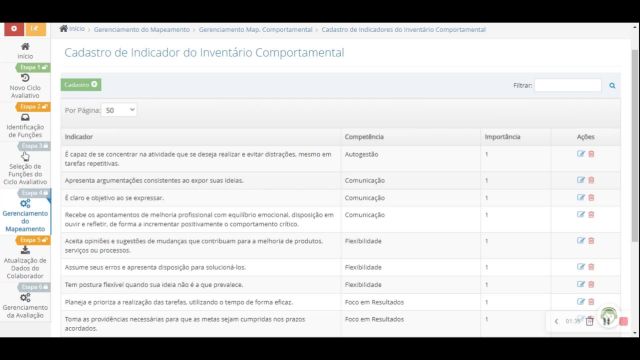
Task: Open Gerenciamento do Mapeamento in sidebar
Action: [25, 216]
